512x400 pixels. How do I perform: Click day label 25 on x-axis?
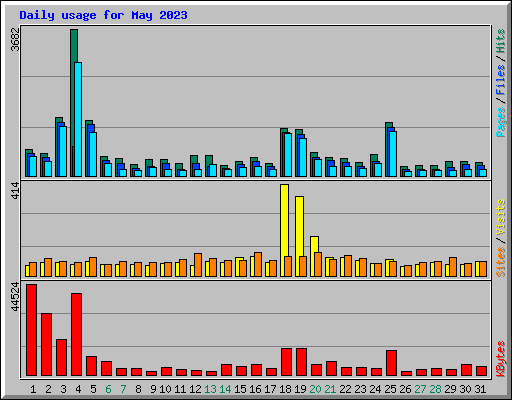click(x=390, y=389)
